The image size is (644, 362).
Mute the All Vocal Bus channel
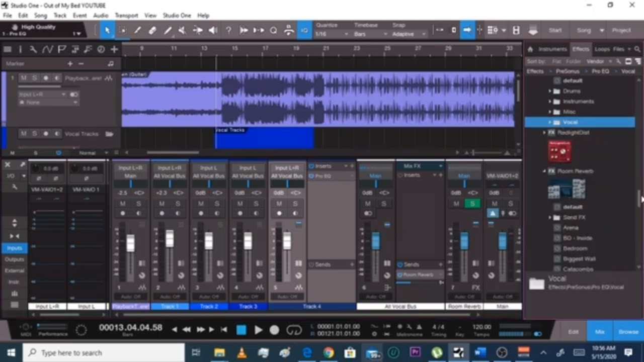[368, 204]
